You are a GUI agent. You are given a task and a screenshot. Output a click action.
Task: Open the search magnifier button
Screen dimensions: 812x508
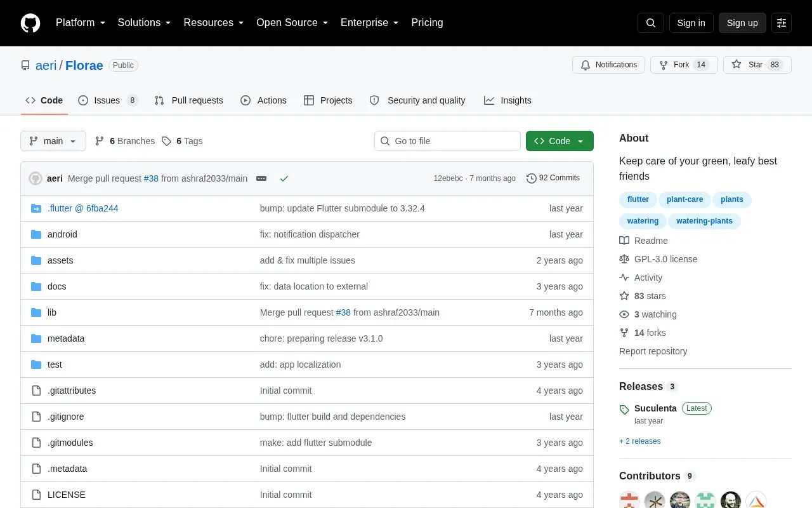click(651, 23)
